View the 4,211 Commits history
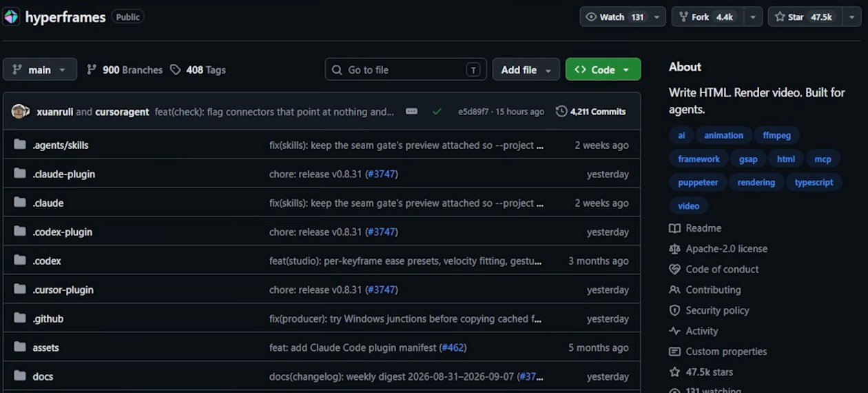The height and width of the screenshot is (393, 868). (590, 112)
